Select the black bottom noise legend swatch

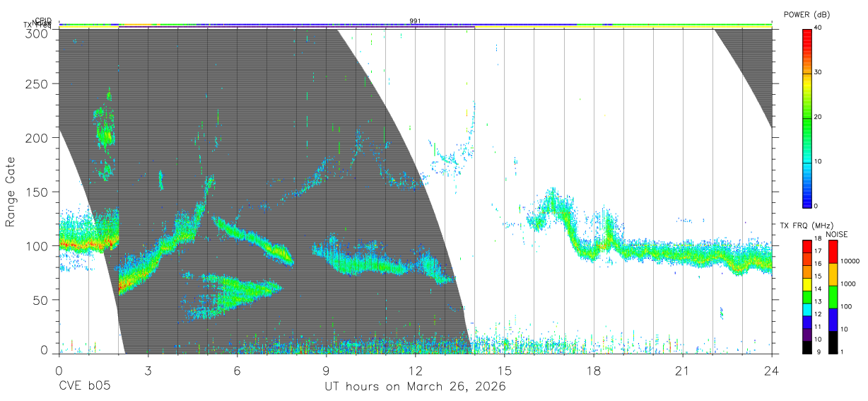pos(833,342)
